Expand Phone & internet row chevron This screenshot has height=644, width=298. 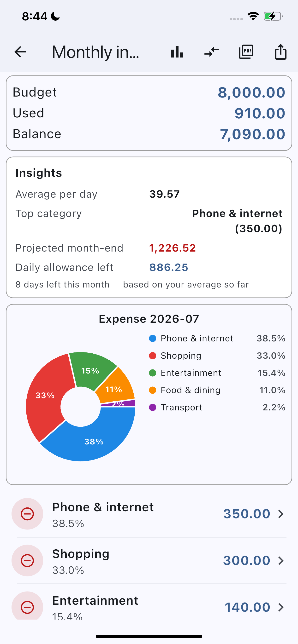point(281,514)
